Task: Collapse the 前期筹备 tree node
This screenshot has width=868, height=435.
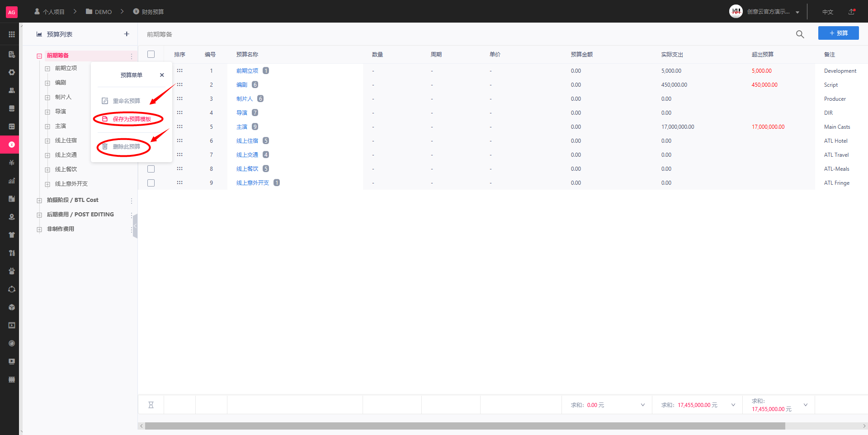Action: (x=39, y=56)
